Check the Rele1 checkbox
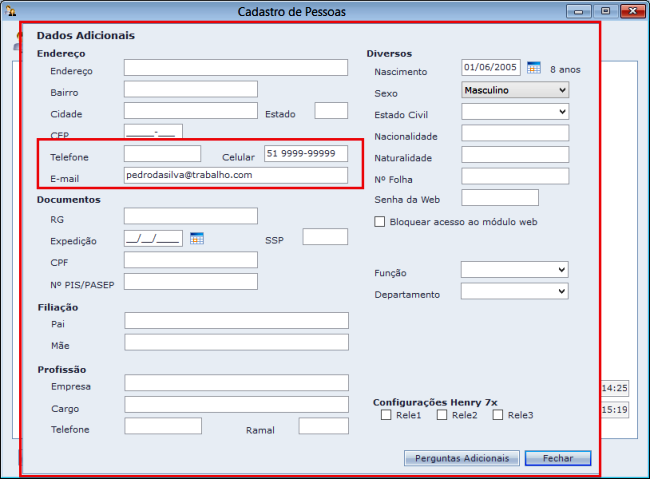This screenshot has width=650, height=479. point(386,415)
